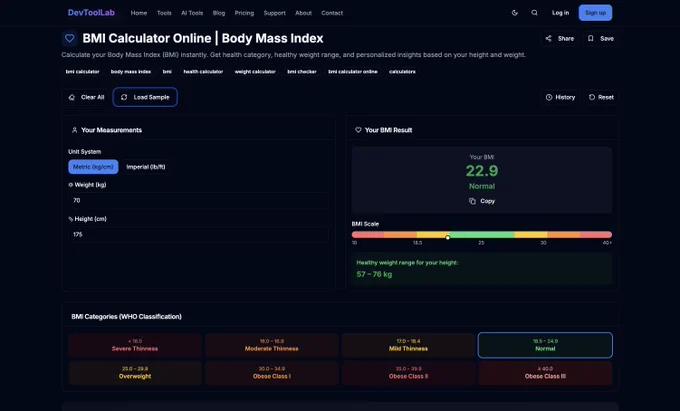Click the Load Sample button
This screenshot has width=680, height=411.
(x=145, y=97)
